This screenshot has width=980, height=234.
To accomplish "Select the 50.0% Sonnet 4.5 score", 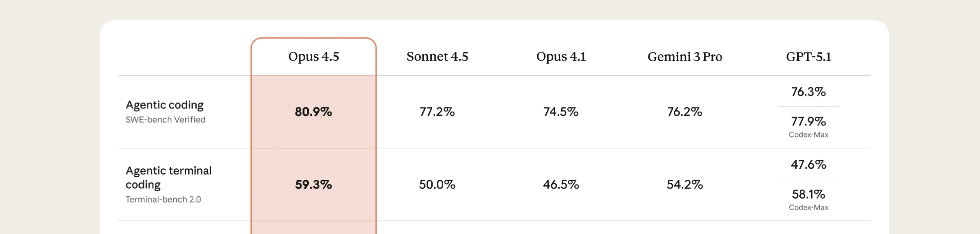I will point(437,185).
